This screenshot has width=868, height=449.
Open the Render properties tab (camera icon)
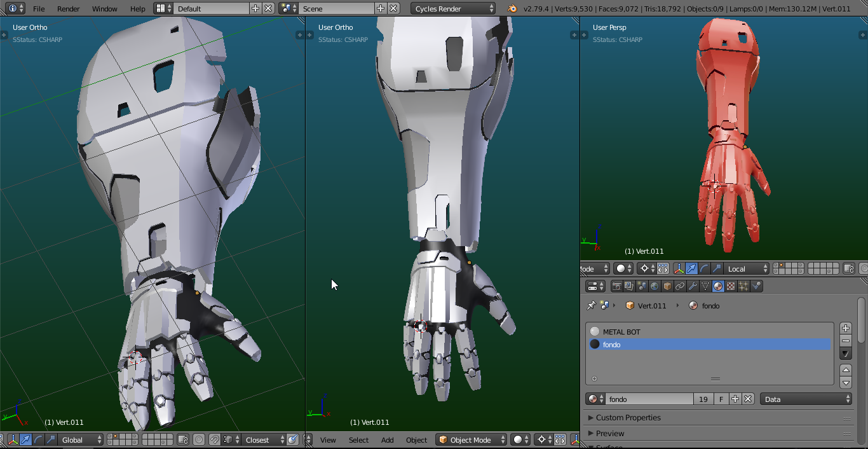pyautogui.click(x=616, y=286)
